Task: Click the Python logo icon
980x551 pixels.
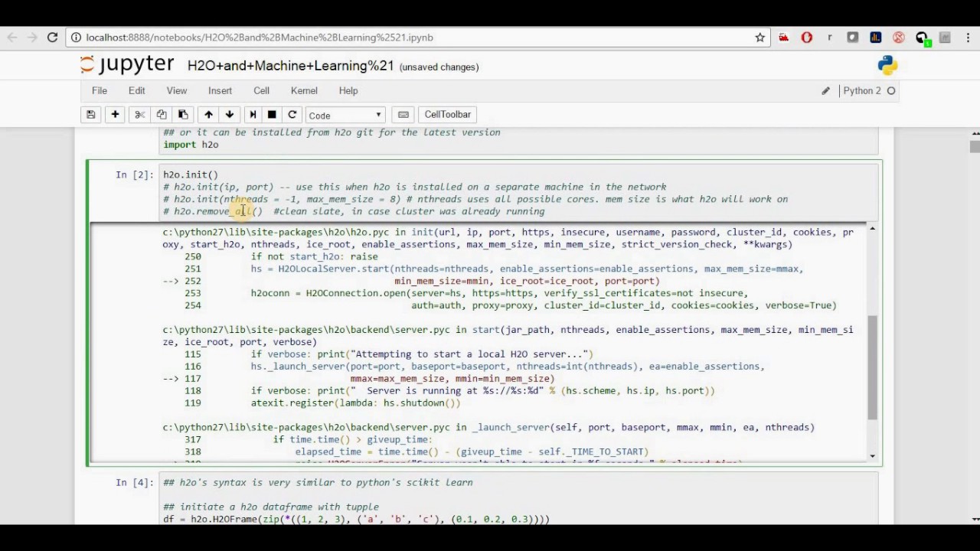Action: tap(888, 66)
